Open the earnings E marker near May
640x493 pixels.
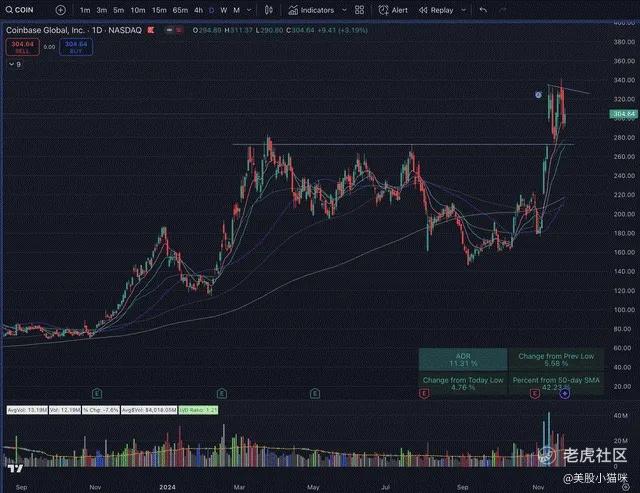(314, 393)
